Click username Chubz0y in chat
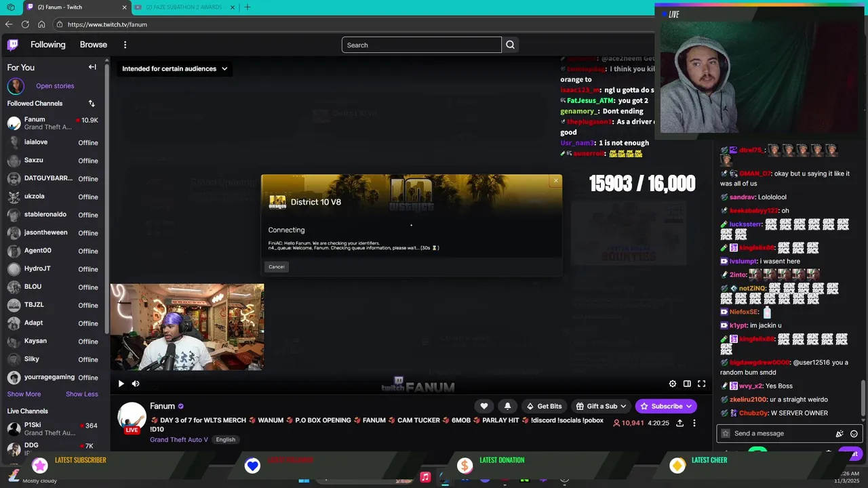Viewport: 868px width, 488px height. click(x=754, y=413)
